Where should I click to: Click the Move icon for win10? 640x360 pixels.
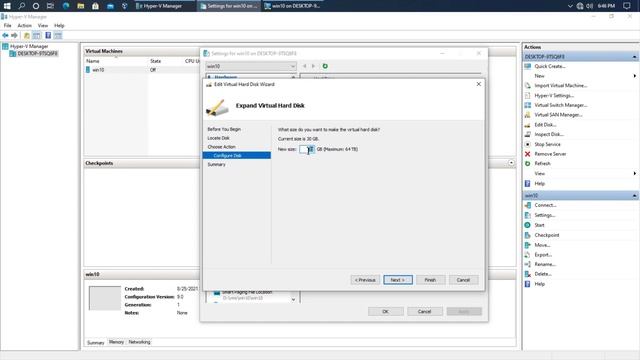(x=528, y=245)
